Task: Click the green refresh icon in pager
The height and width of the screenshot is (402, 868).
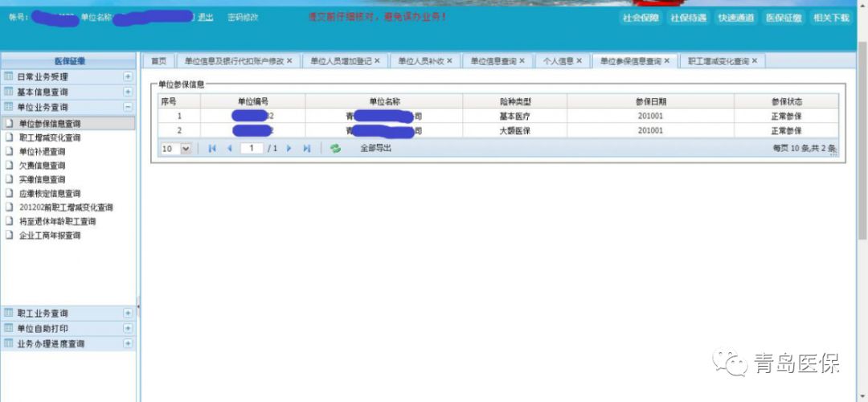Action: [335, 149]
